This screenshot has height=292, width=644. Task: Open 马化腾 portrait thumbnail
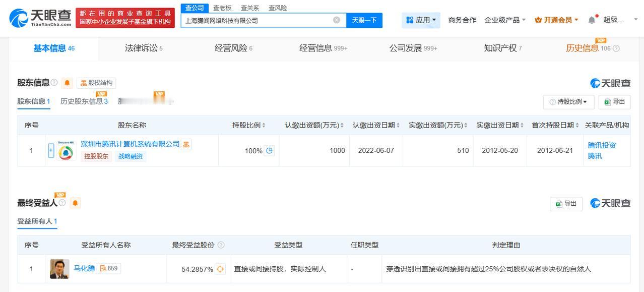[59, 269]
